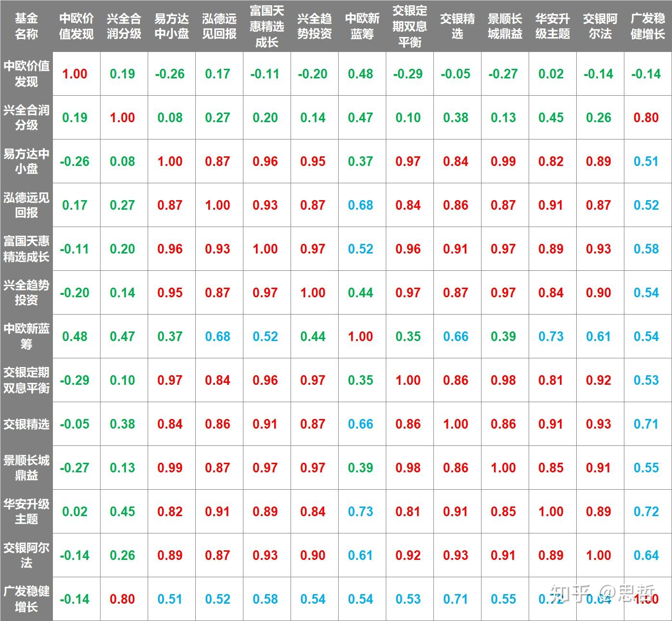
Task: Select 0.91 in the 泓德远见回报 row
Action: click(x=551, y=205)
